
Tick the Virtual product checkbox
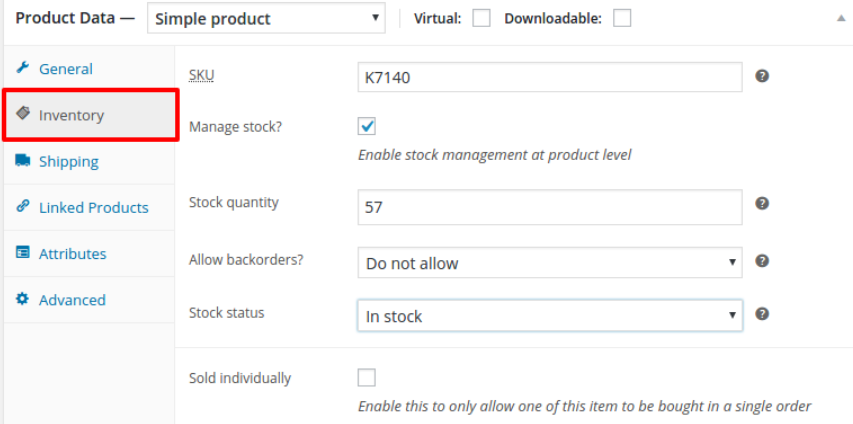481,18
